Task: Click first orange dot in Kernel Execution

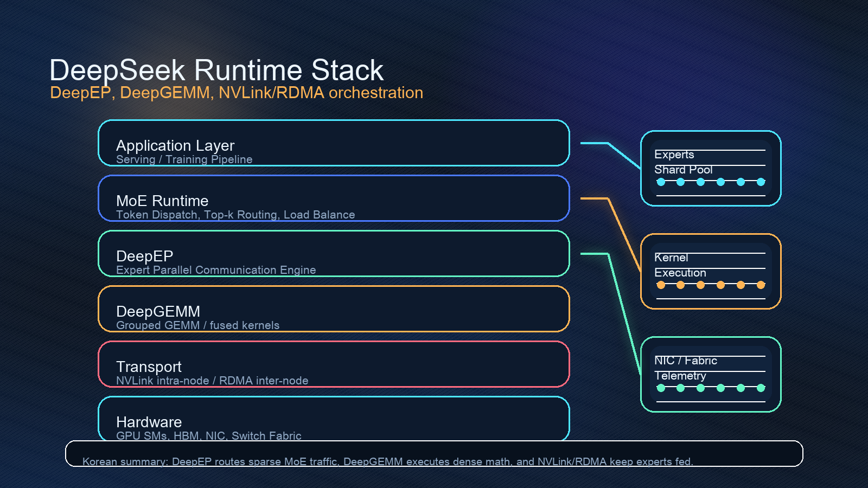Action: click(x=661, y=285)
